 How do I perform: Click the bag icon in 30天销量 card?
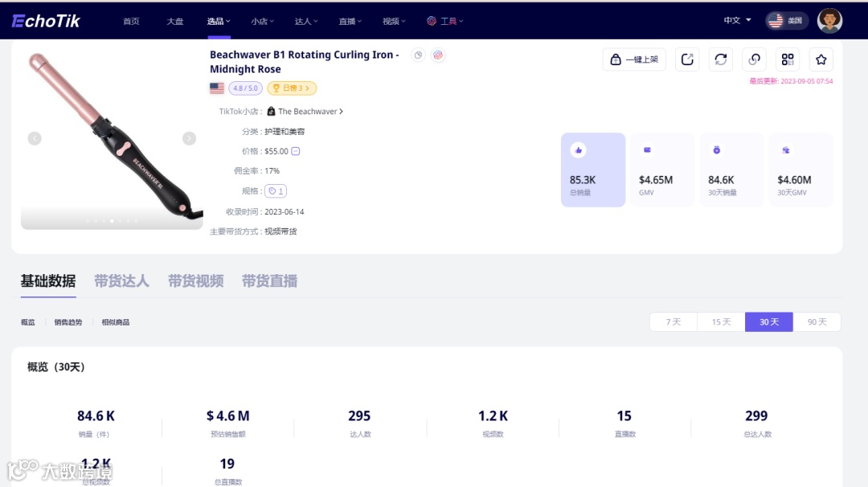[716, 150]
